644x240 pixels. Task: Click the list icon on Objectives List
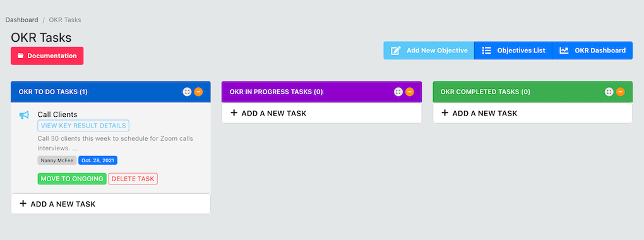486,51
